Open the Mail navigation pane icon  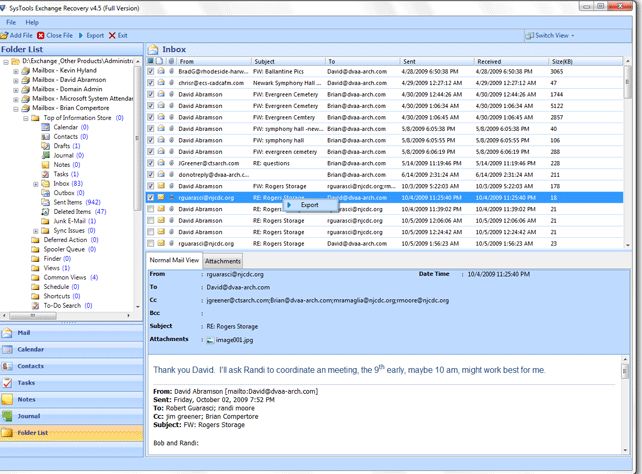[7, 333]
